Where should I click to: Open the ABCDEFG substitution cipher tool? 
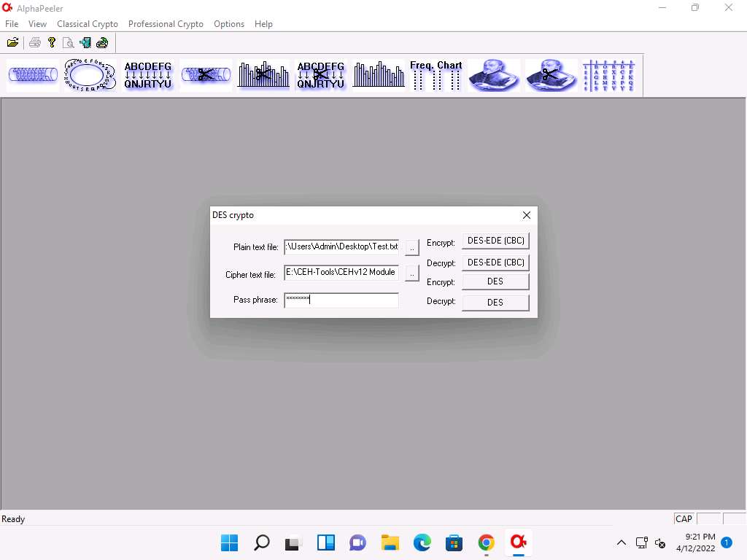point(148,75)
